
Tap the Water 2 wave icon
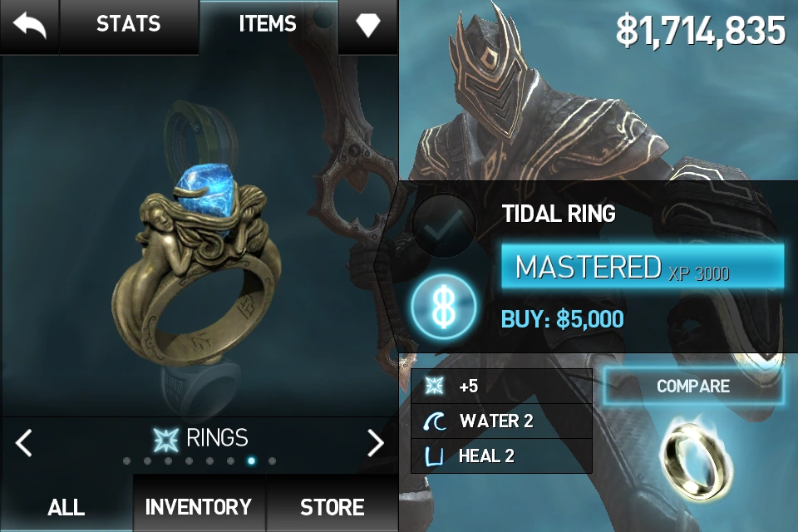click(x=434, y=421)
